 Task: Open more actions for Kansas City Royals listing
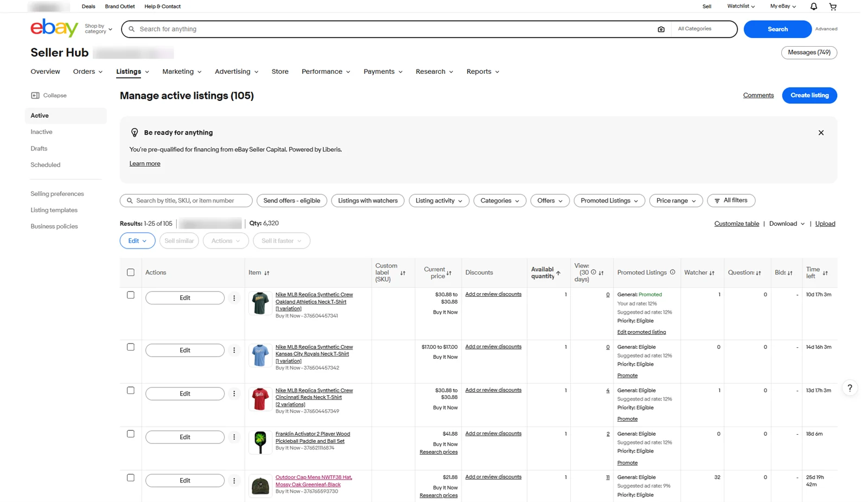pos(234,350)
